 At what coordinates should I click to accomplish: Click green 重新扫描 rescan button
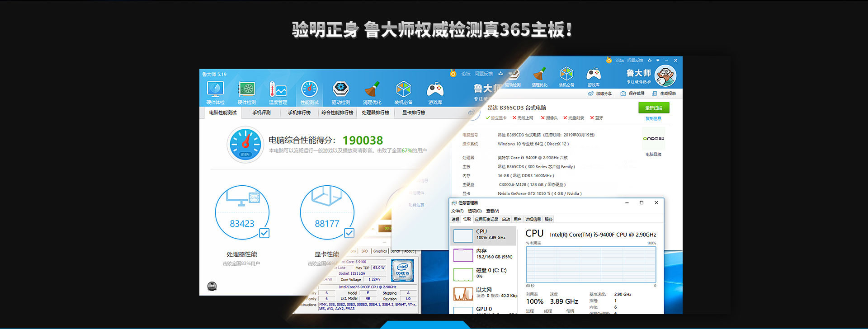tap(653, 108)
